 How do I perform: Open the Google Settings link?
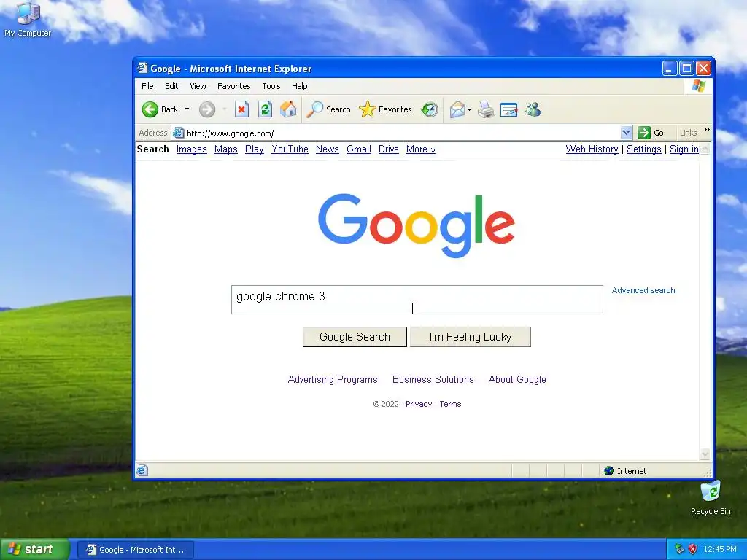click(643, 149)
